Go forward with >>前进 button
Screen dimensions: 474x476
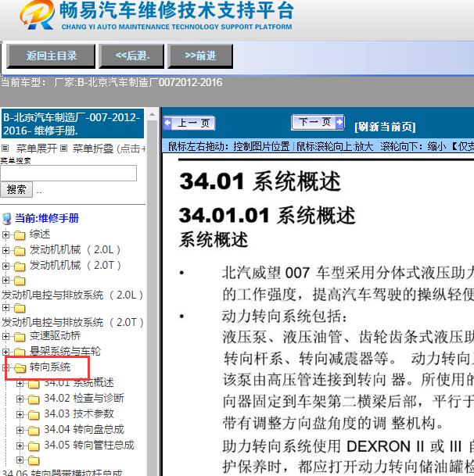[200, 55]
